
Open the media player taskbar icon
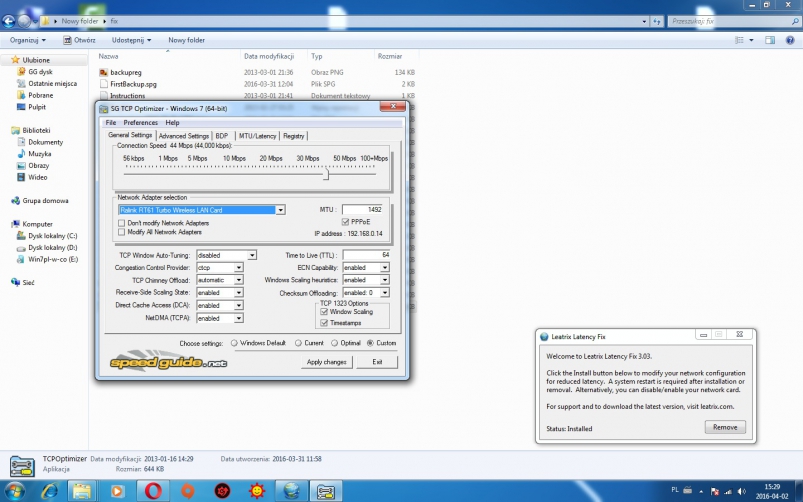tap(118, 490)
